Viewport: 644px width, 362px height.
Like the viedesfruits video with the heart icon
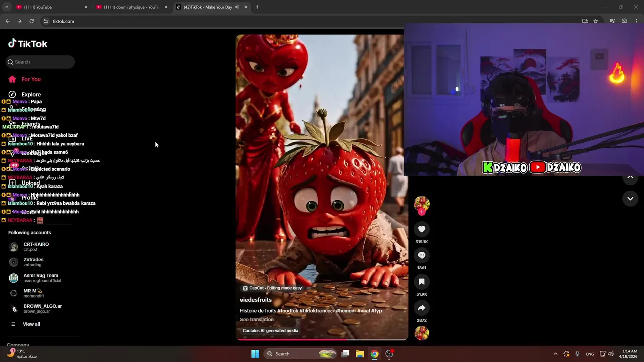[x=422, y=229]
